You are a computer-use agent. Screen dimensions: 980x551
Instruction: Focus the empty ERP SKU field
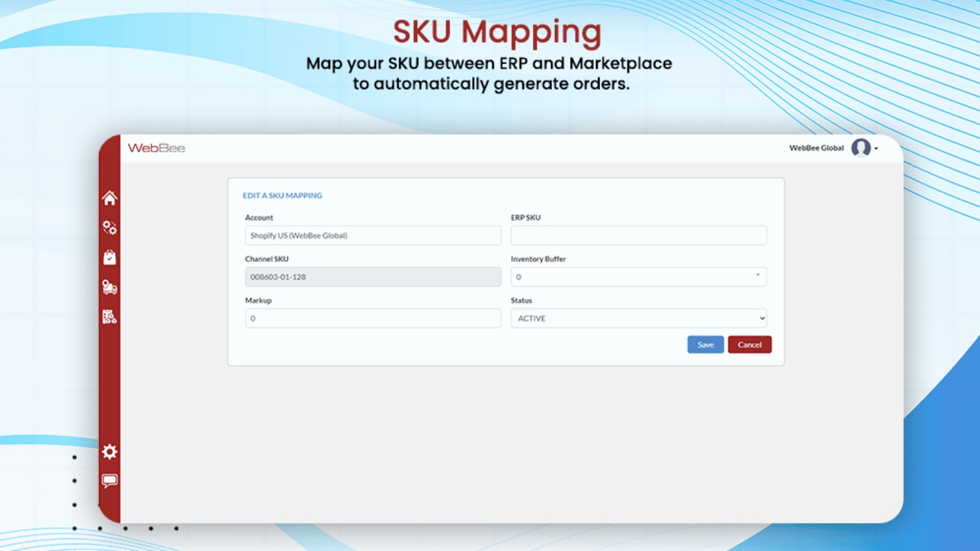[x=639, y=235]
